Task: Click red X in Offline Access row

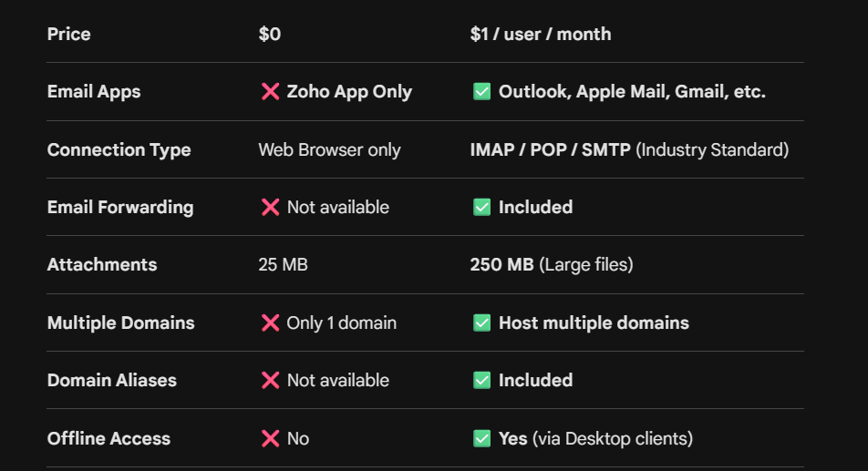Action: click(x=270, y=439)
